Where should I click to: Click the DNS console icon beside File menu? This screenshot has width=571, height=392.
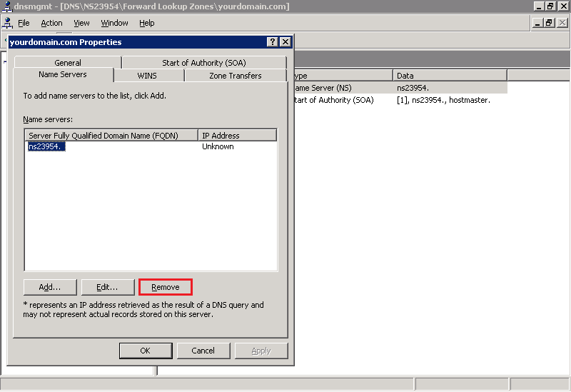click(7, 23)
